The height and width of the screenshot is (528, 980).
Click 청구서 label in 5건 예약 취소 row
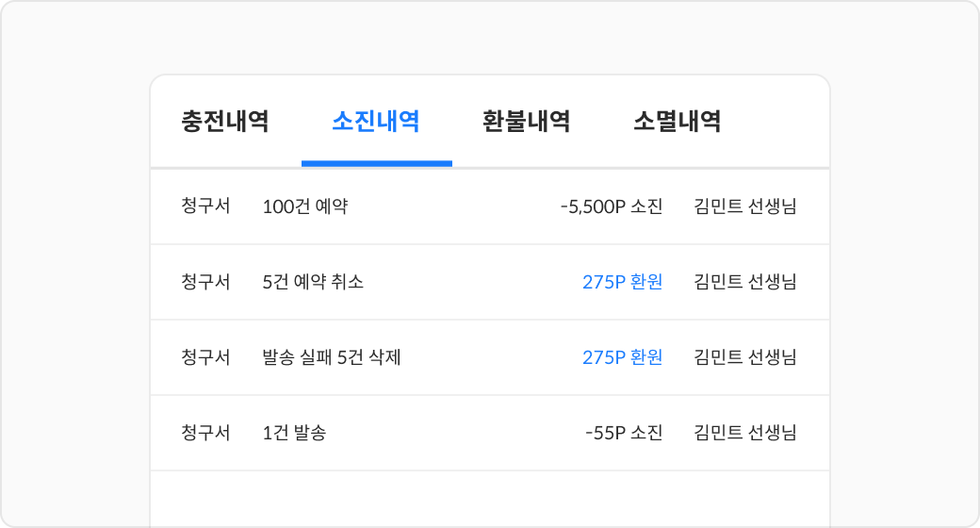pyautogui.click(x=205, y=282)
